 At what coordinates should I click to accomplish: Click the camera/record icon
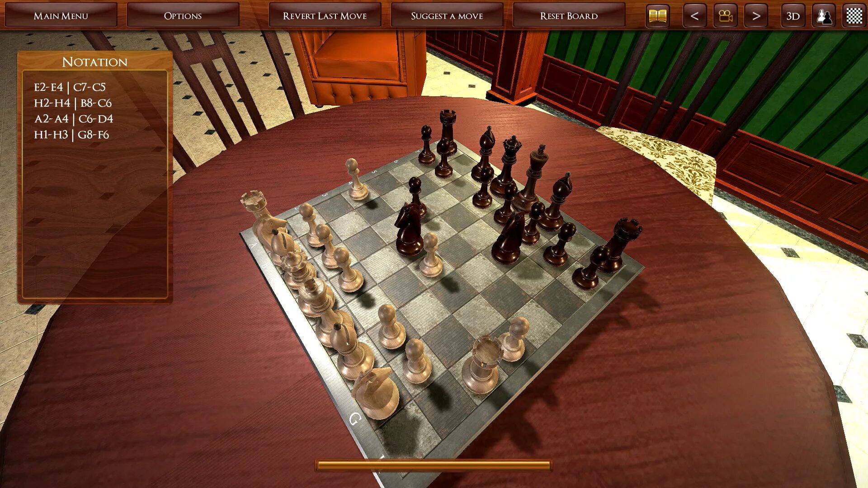click(x=724, y=15)
